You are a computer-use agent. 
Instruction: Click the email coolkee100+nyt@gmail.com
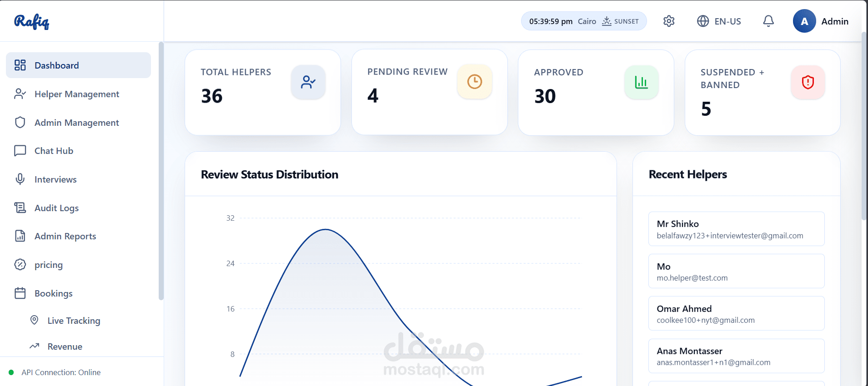[706, 320]
